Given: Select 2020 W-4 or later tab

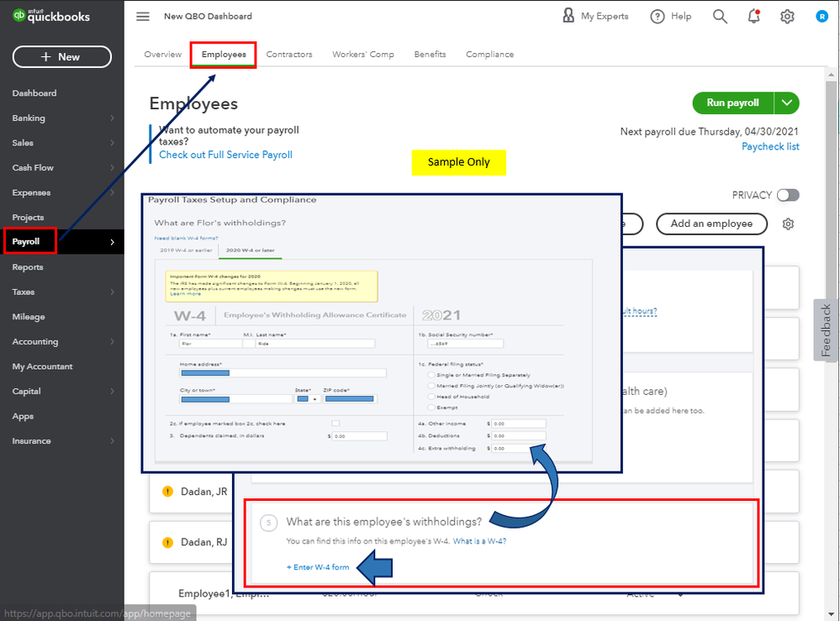Looking at the screenshot, I should [x=251, y=250].
